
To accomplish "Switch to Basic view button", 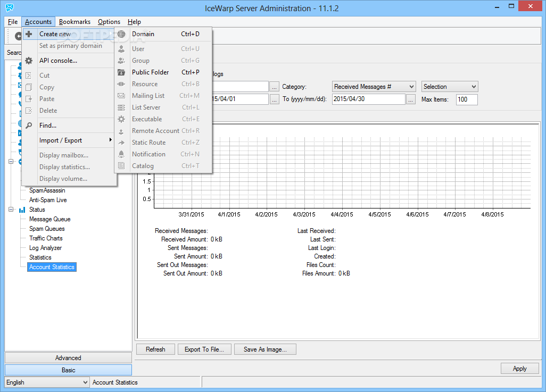I will 68,370.
